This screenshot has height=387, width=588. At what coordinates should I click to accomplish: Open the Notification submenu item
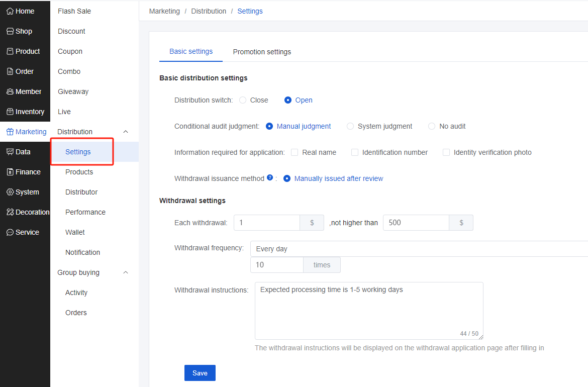tap(82, 252)
